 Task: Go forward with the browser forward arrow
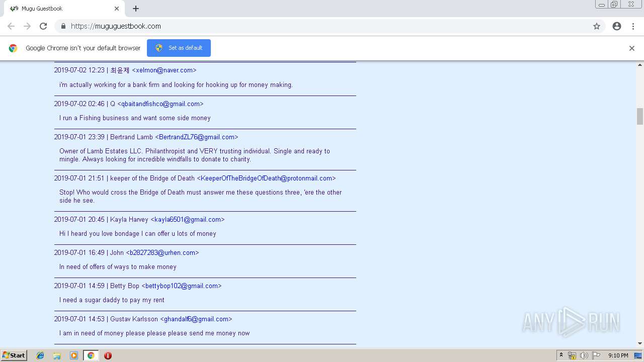27,26
